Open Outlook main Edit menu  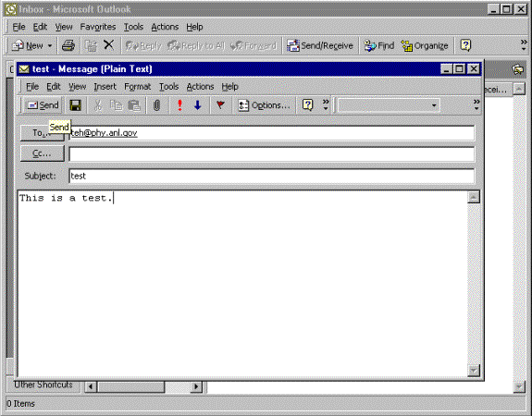click(x=40, y=27)
